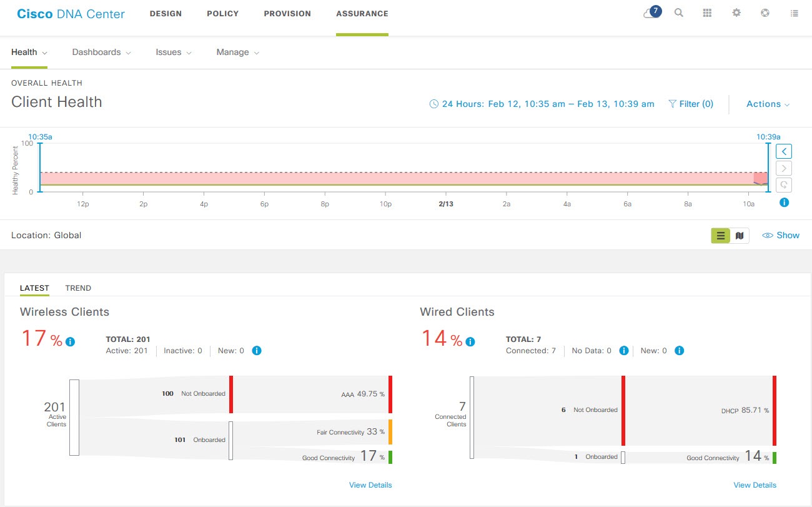Click the right timeline range handle at 10:39a
Screen dimensions: 812x507
768,168
